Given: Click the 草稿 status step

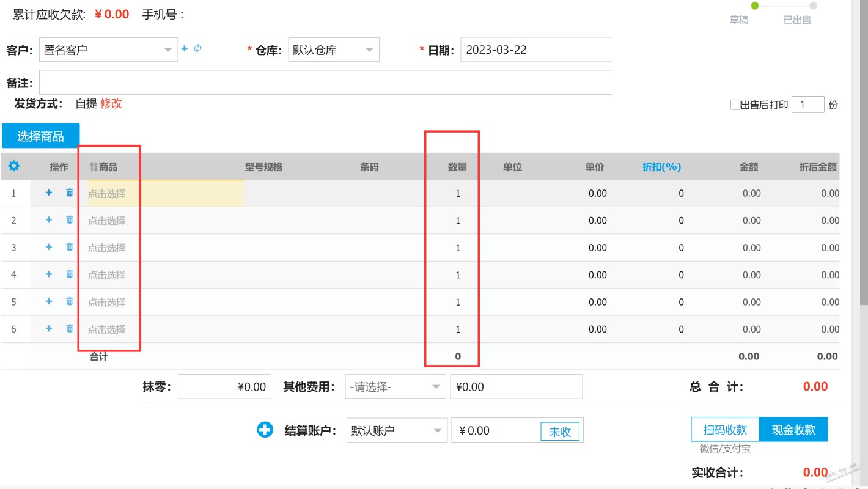Looking at the screenshot, I should [x=739, y=20].
